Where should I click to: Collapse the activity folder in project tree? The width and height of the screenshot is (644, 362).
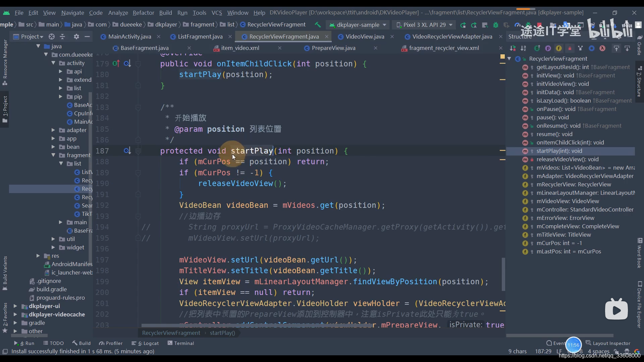click(x=53, y=63)
